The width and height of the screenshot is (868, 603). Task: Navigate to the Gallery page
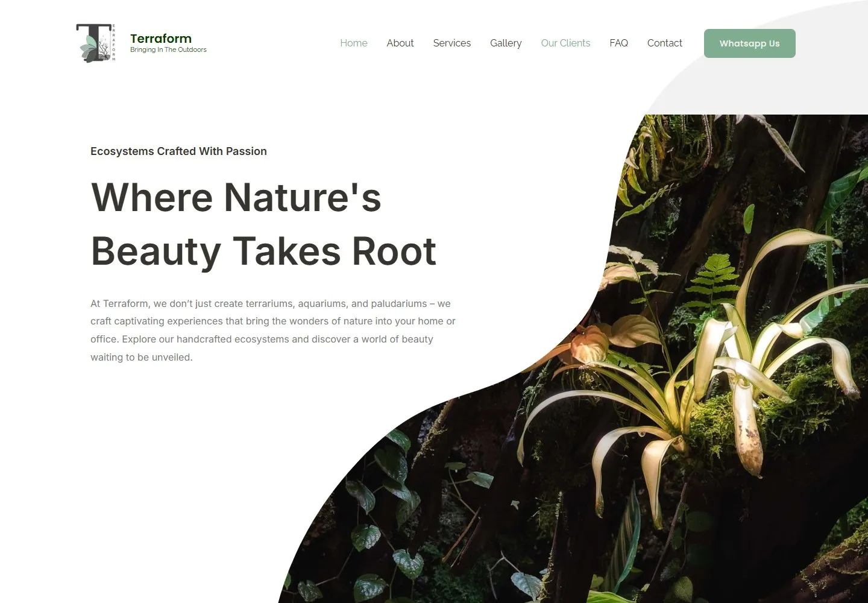tap(506, 43)
